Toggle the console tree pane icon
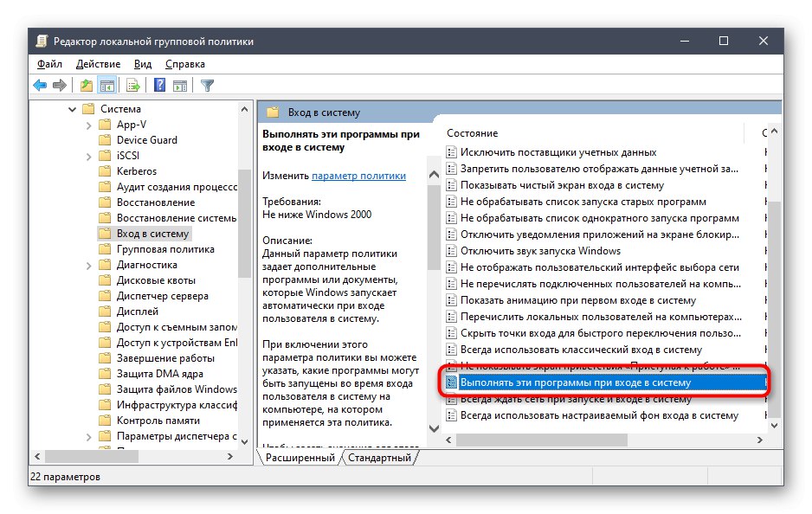812x514 pixels. click(x=106, y=85)
